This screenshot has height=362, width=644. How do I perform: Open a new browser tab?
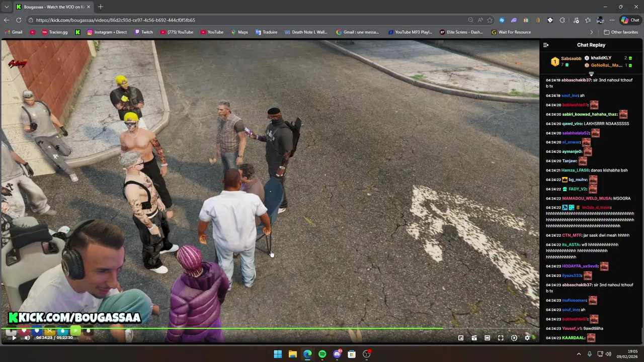[x=101, y=7]
